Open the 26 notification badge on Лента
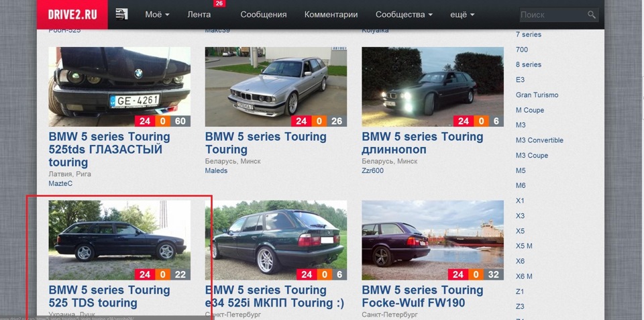The width and height of the screenshot is (644, 320). click(219, 4)
